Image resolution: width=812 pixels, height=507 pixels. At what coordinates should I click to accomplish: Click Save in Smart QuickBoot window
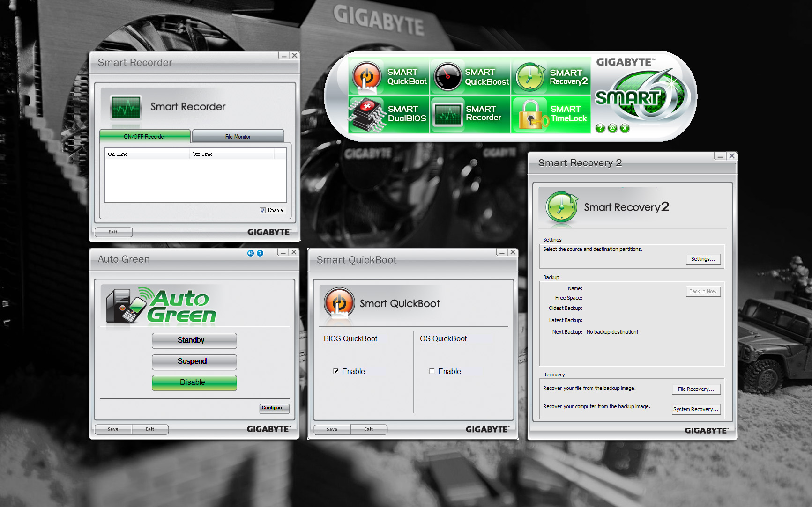click(x=332, y=429)
